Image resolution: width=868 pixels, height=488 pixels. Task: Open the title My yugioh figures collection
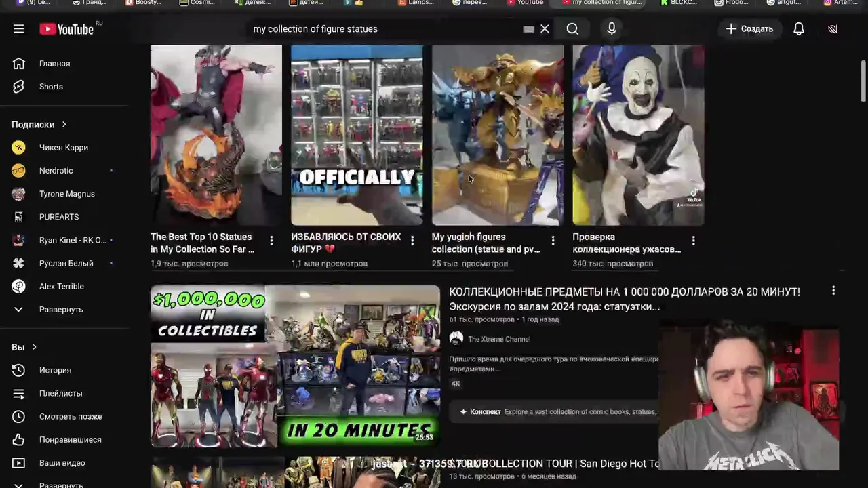coord(486,243)
